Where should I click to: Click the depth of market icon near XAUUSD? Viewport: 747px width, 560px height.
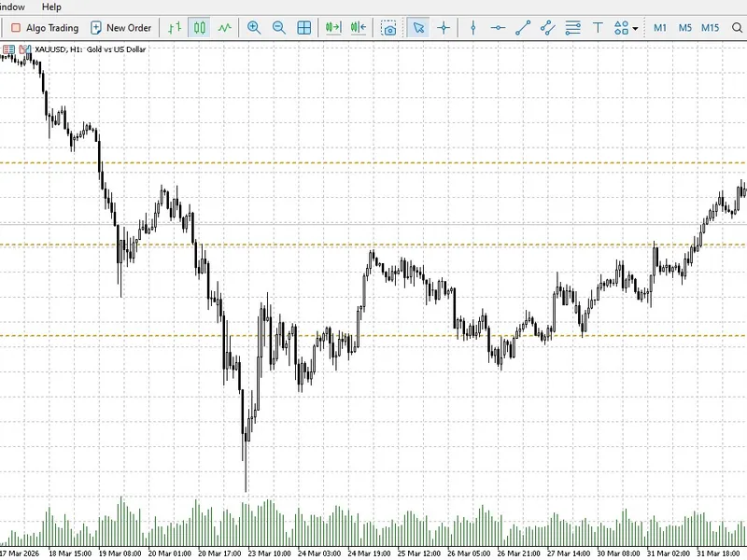pyautogui.click(x=8, y=49)
